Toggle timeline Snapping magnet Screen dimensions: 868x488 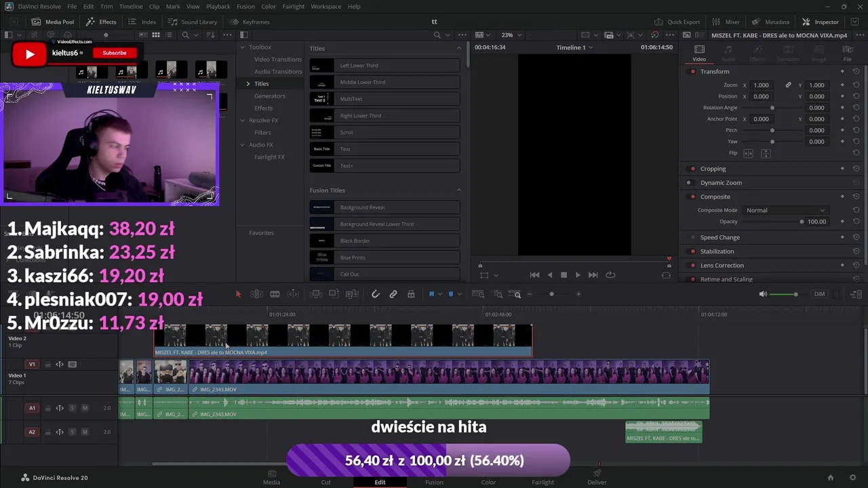tap(375, 294)
